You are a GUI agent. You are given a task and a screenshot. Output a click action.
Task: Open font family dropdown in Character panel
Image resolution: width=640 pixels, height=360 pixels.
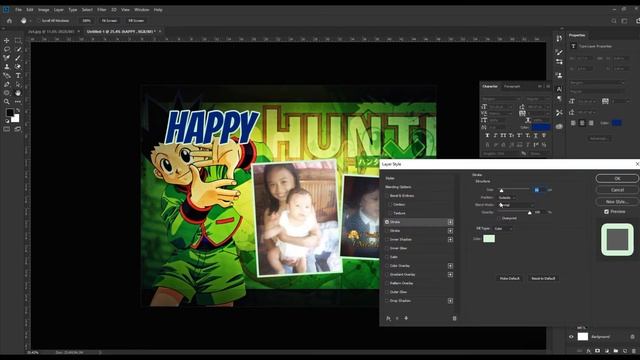(x=501, y=99)
